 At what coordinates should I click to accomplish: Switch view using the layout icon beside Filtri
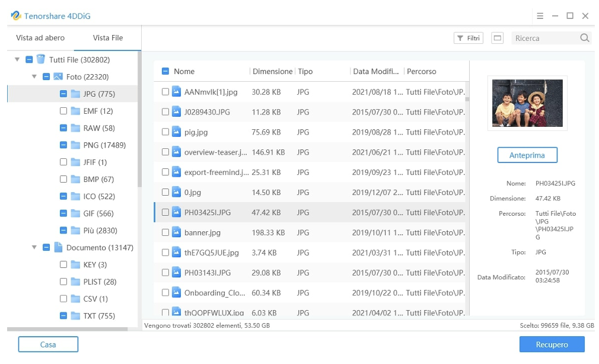click(x=497, y=37)
